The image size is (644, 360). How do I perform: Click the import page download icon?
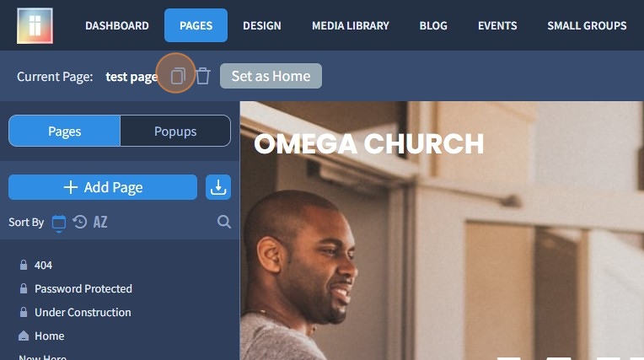[x=218, y=187]
